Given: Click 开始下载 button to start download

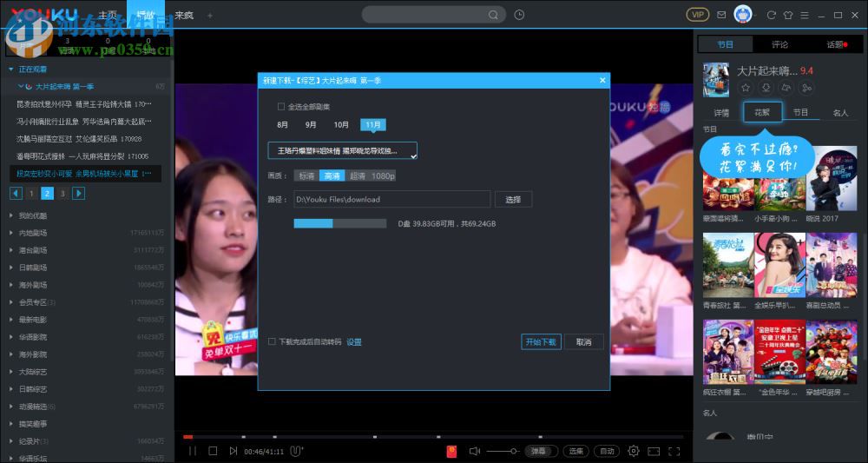Looking at the screenshot, I should (x=542, y=342).
